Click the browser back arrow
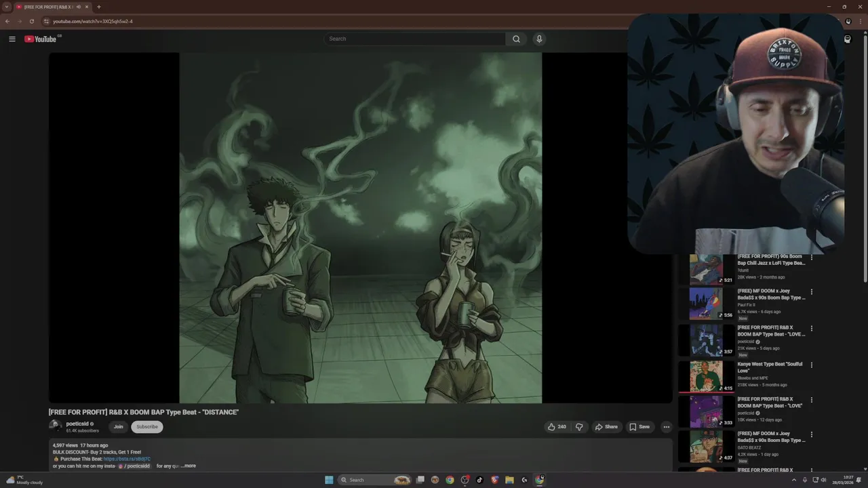The height and width of the screenshot is (488, 868). point(7,21)
